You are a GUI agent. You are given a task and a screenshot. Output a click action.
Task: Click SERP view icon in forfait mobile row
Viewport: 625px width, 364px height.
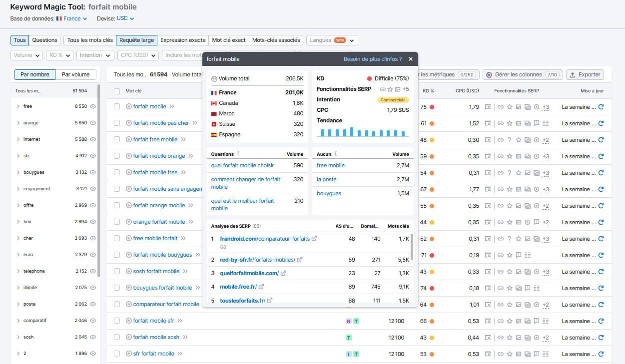488,107
